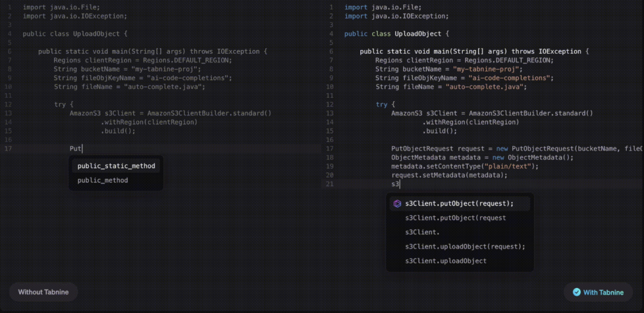This screenshot has width=644, height=313.
Task: Choose the public_static_method suggestion
Action: pyautogui.click(x=116, y=166)
